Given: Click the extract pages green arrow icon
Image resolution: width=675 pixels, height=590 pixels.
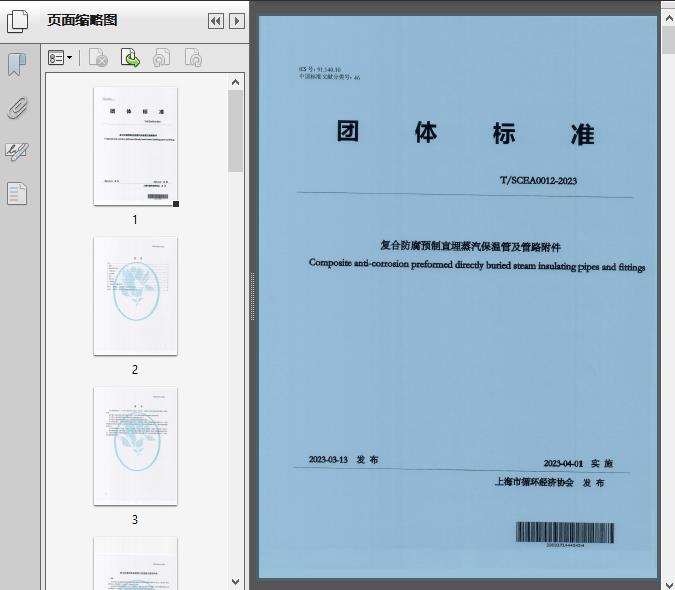Looking at the screenshot, I should 130,58.
